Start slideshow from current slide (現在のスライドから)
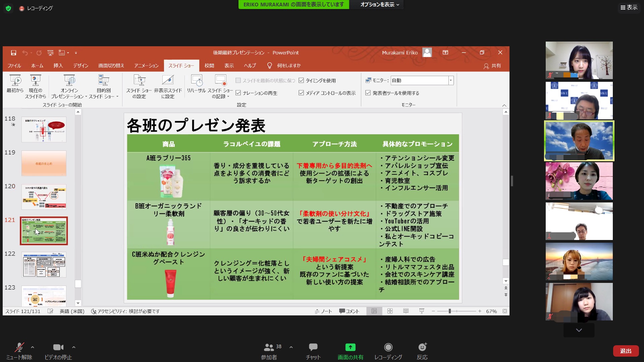644x362 pixels. click(x=36, y=87)
